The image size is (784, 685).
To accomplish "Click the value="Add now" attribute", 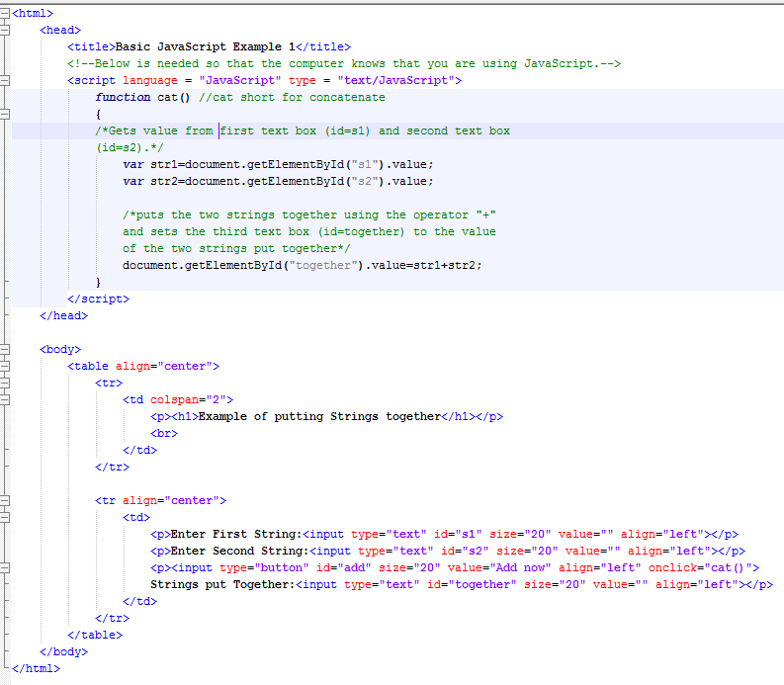I will [x=499, y=568].
